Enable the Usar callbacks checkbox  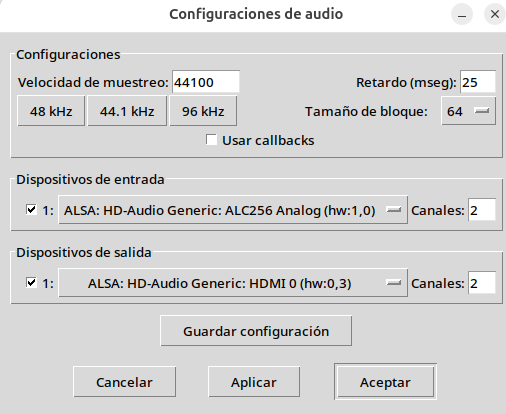(x=211, y=140)
